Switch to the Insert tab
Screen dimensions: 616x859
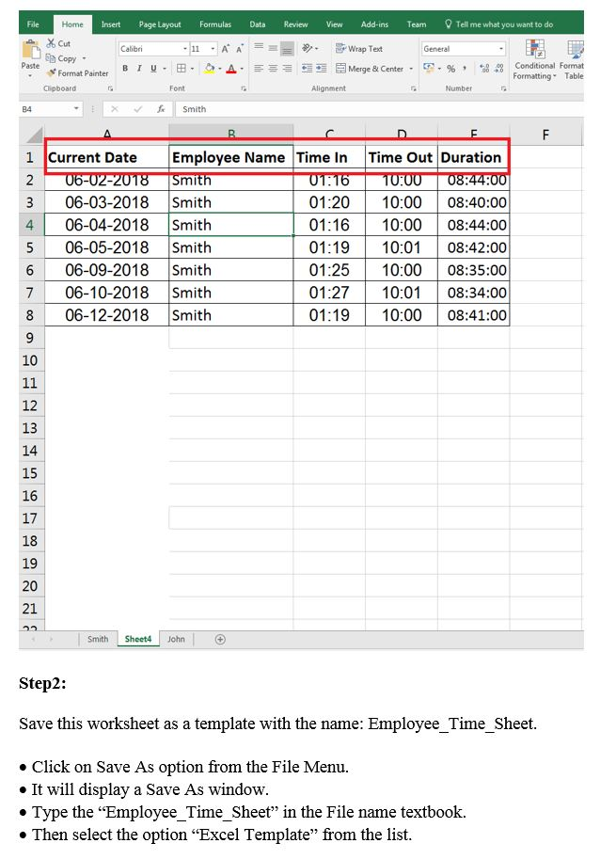click(111, 24)
